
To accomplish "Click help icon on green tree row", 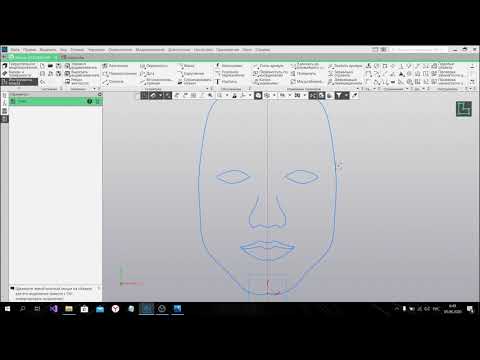I will [x=89, y=101].
